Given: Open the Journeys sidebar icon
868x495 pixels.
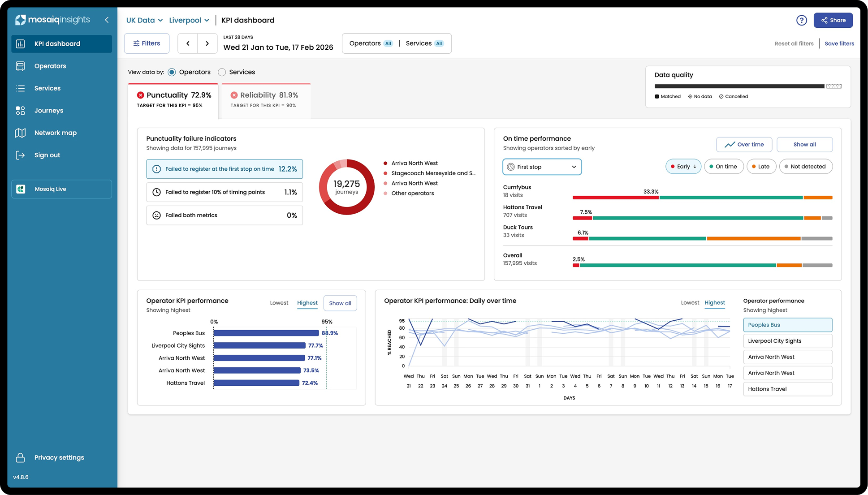Looking at the screenshot, I should coord(20,111).
